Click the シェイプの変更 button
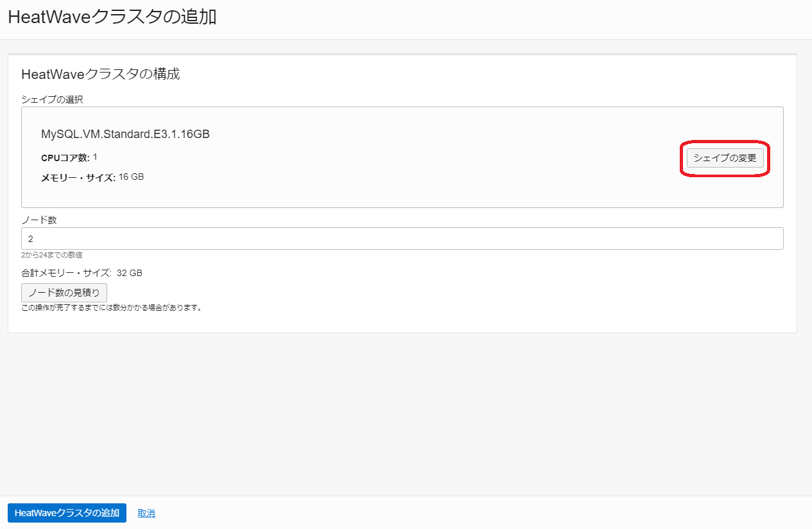812x529 pixels. [x=725, y=158]
